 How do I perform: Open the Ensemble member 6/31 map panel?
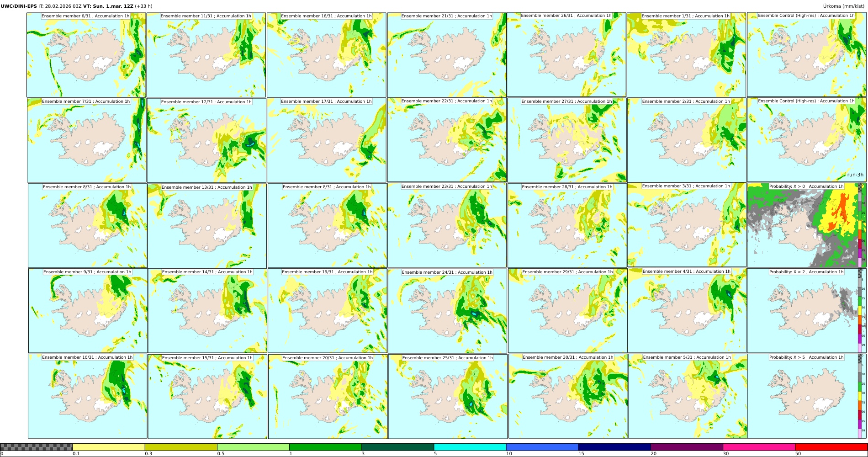click(86, 55)
